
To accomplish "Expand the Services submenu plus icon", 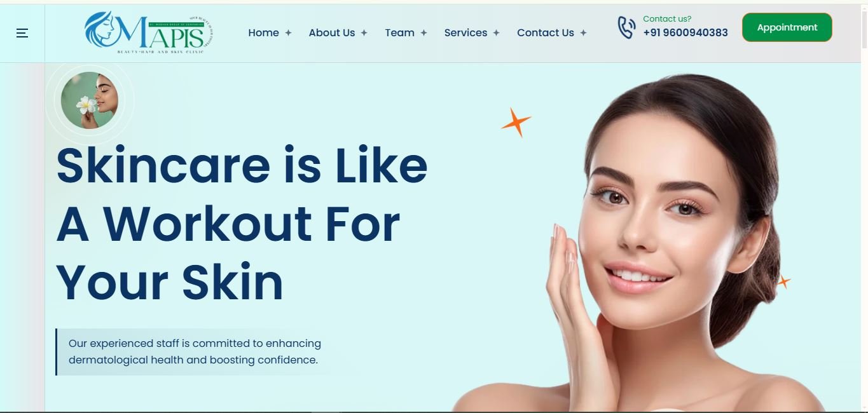I will pyautogui.click(x=496, y=33).
